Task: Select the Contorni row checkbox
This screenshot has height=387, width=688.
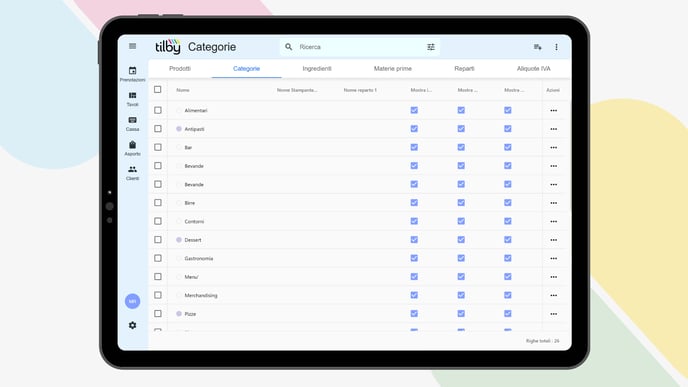Action: coord(158,221)
